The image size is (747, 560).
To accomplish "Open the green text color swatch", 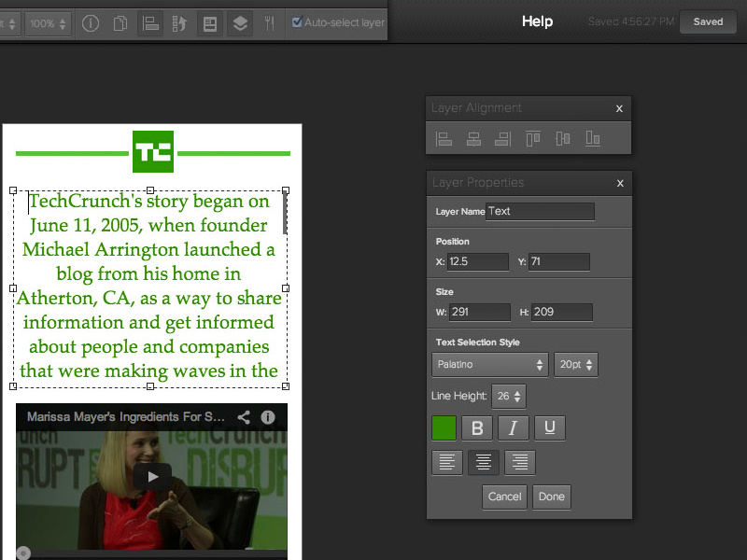I will [444, 428].
